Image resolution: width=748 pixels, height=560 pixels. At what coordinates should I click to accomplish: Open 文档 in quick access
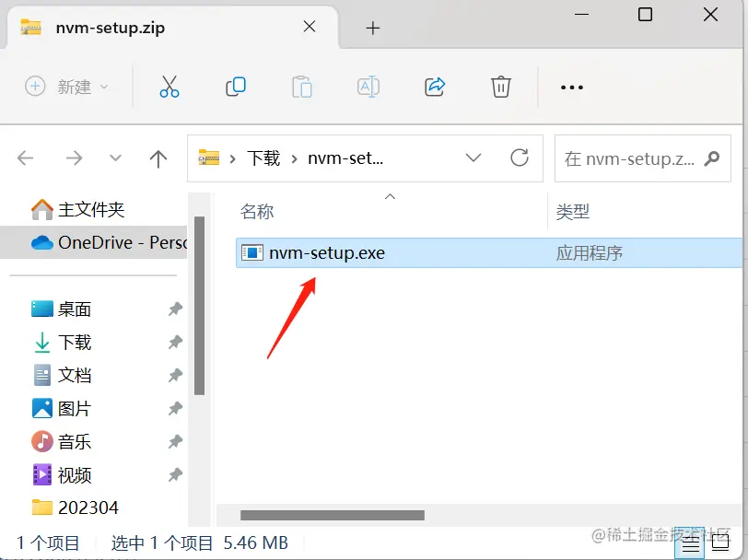coord(61,376)
